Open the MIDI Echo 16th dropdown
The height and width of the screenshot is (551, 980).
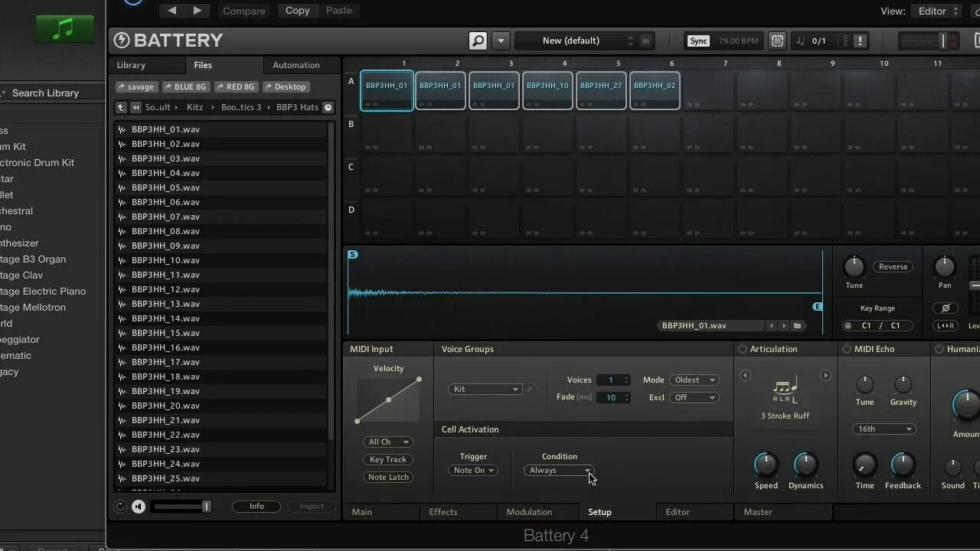(x=884, y=429)
